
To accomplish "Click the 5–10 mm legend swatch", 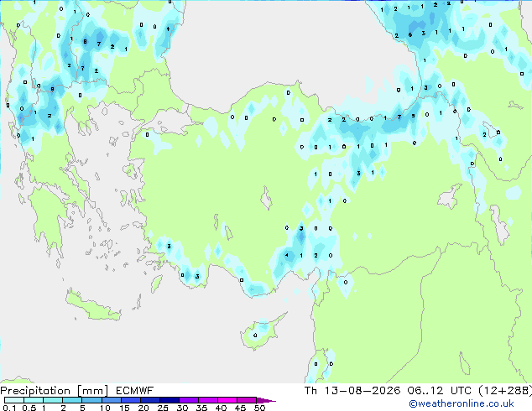I will pos(91,400).
